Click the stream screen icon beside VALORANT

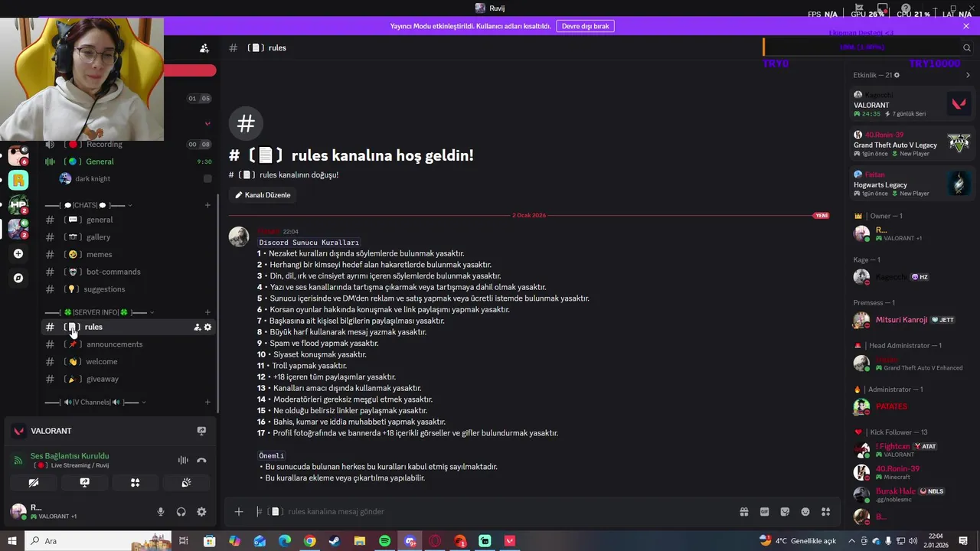point(201,431)
